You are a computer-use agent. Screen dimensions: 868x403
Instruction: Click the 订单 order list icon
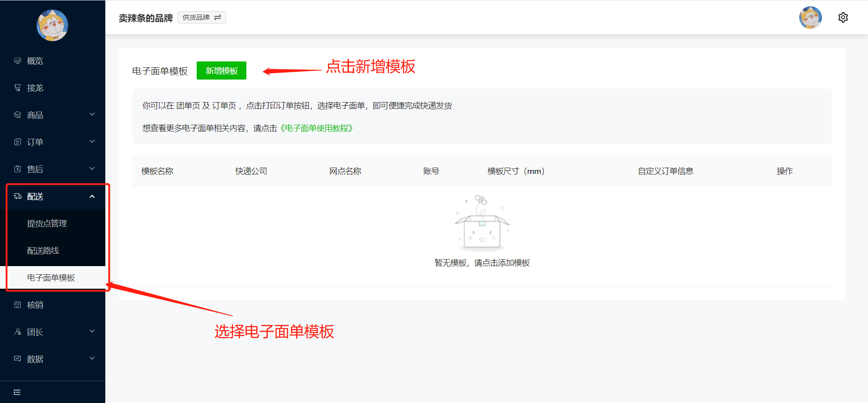pos(18,142)
